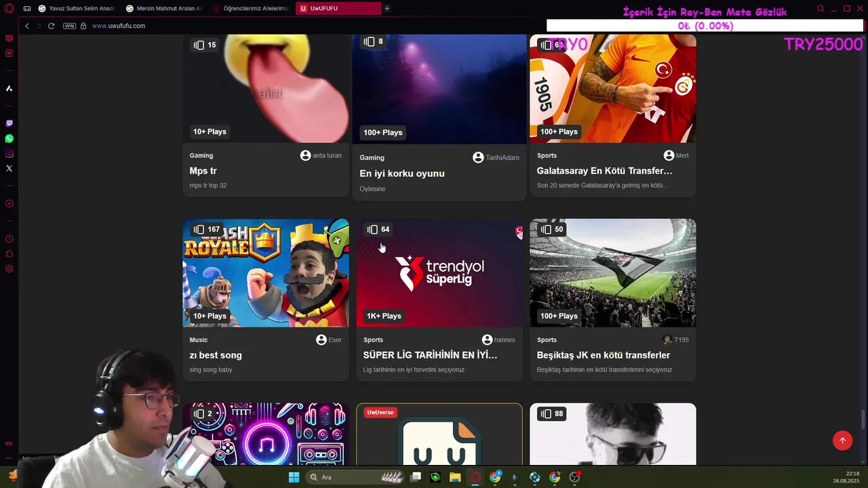Open Extensions cube icon in sidebar

click(9, 253)
